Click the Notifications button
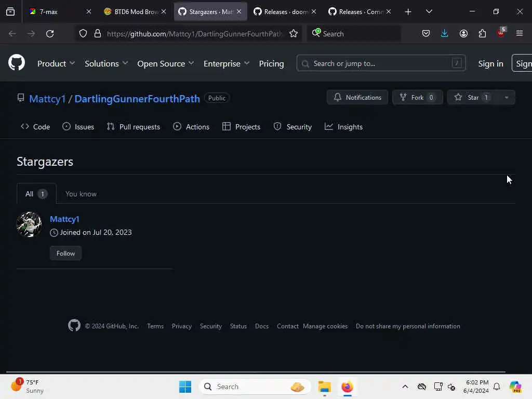This screenshot has height=399, width=532. tap(357, 97)
